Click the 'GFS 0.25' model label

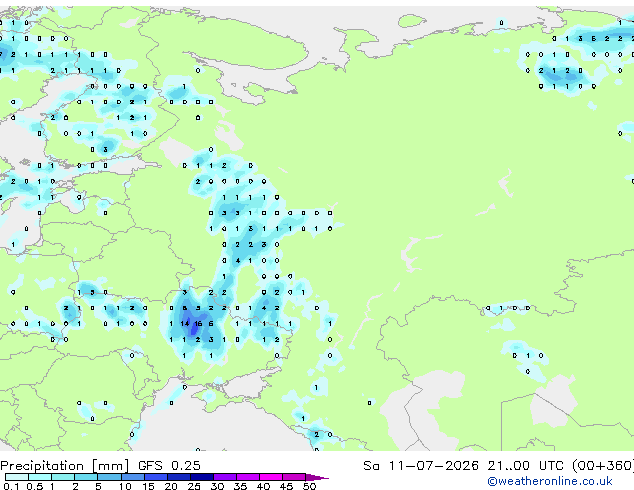coord(169,466)
